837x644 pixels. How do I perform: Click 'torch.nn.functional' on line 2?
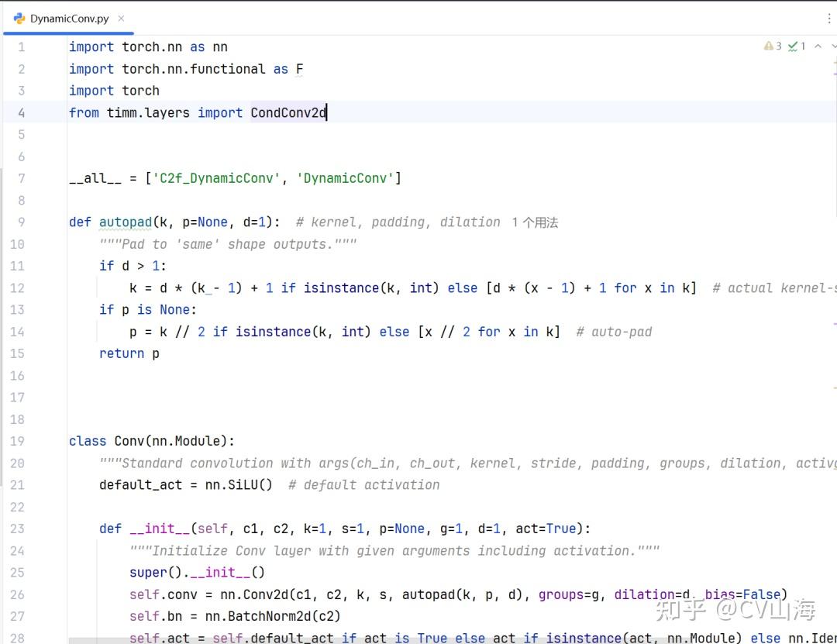(x=193, y=69)
